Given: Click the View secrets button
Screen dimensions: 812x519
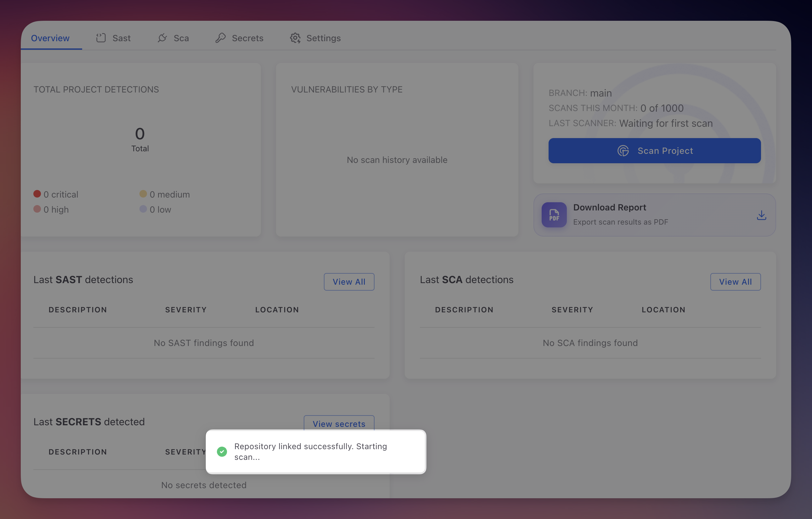Looking at the screenshot, I should [339, 424].
